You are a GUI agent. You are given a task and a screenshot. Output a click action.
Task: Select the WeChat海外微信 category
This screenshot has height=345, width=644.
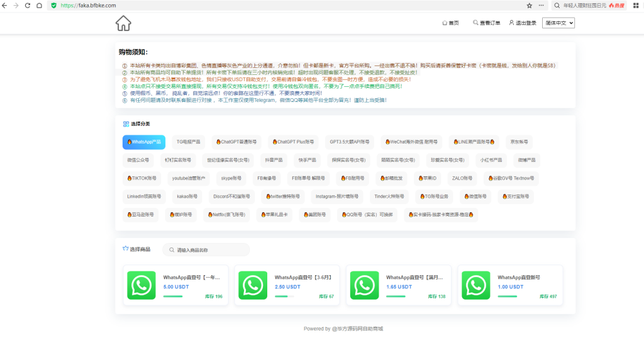(x=411, y=142)
